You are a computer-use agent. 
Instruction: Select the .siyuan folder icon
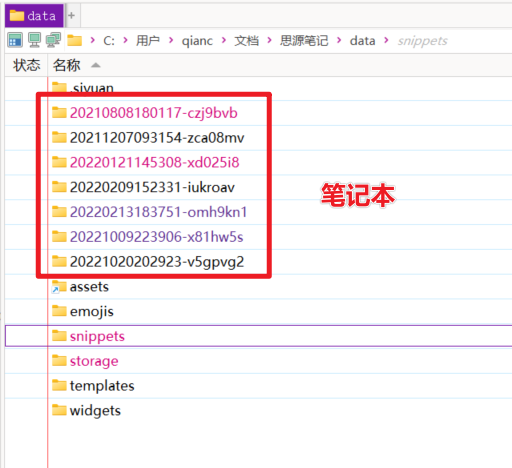59,88
